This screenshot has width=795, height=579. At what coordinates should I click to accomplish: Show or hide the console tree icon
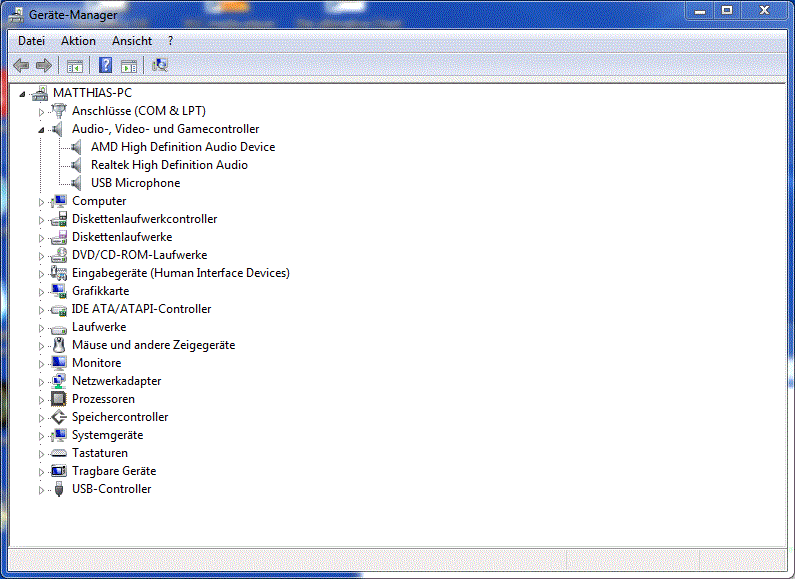click(x=75, y=65)
